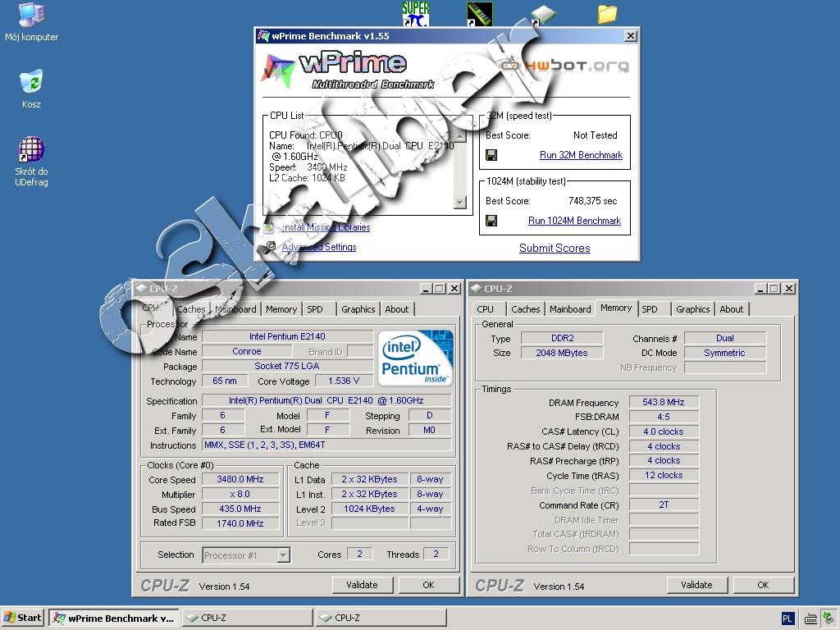Click the keyboard icon in system tray
840x630 pixels.
pos(810,619)
